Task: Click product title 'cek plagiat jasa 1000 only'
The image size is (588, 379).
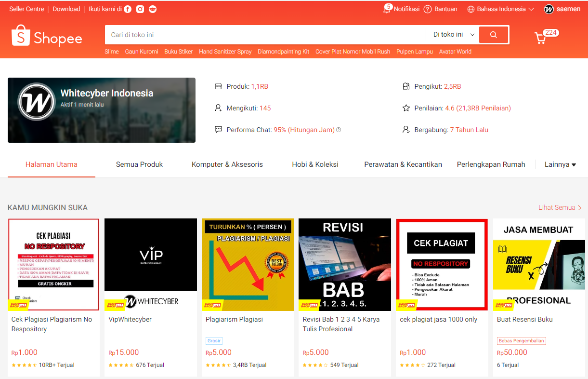Action: (x=439, y=319)
